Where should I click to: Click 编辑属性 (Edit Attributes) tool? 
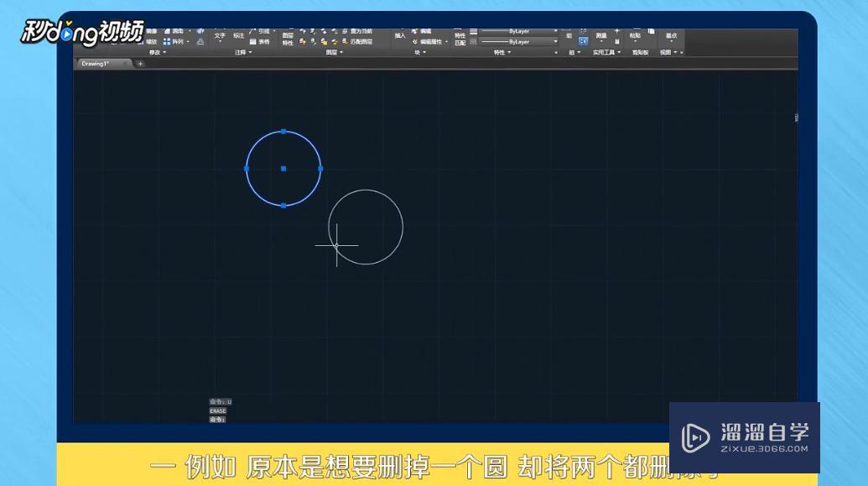(x=428, y=42)
